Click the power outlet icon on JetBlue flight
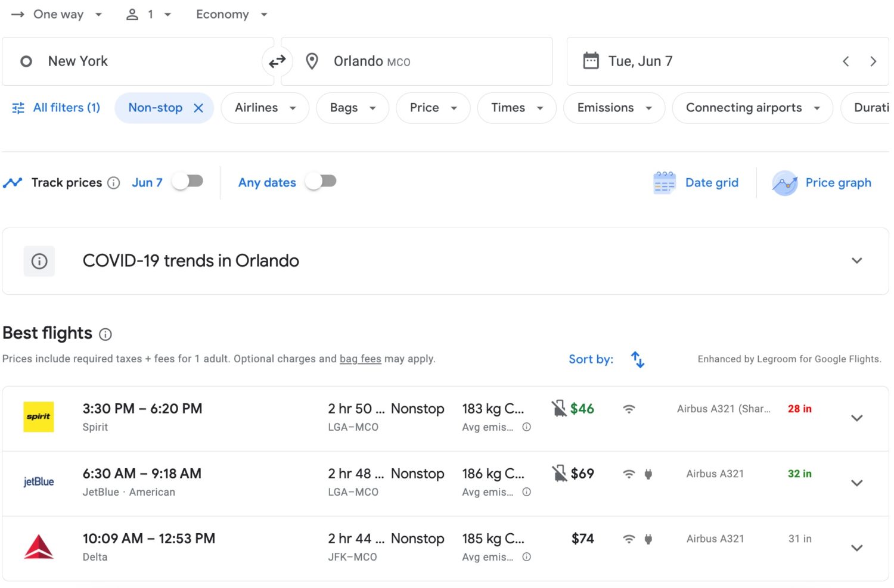894x588 pixels. coord(648,474)
